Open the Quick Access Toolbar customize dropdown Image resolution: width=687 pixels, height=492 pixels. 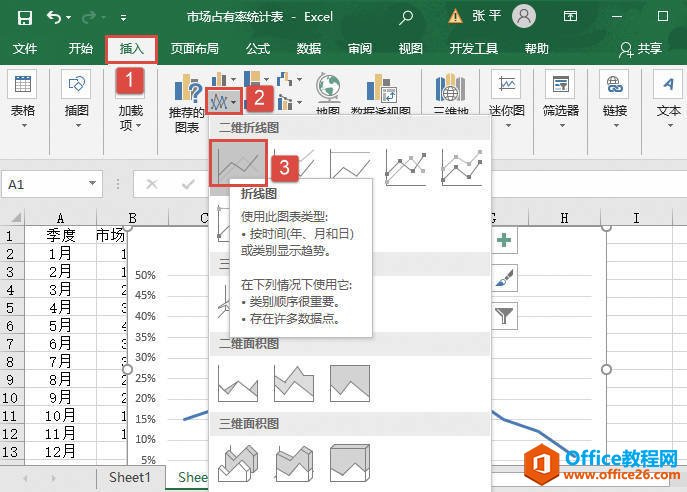point(124,18)
